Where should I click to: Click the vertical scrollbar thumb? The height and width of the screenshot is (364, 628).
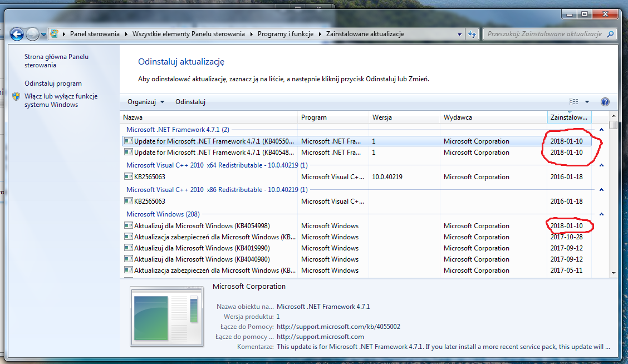(613, 125)
